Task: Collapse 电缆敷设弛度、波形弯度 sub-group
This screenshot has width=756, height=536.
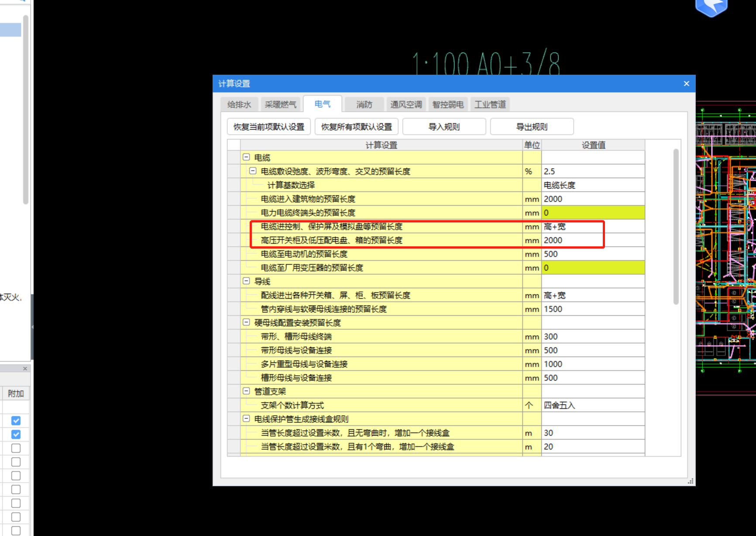Action: coord(253,171)
